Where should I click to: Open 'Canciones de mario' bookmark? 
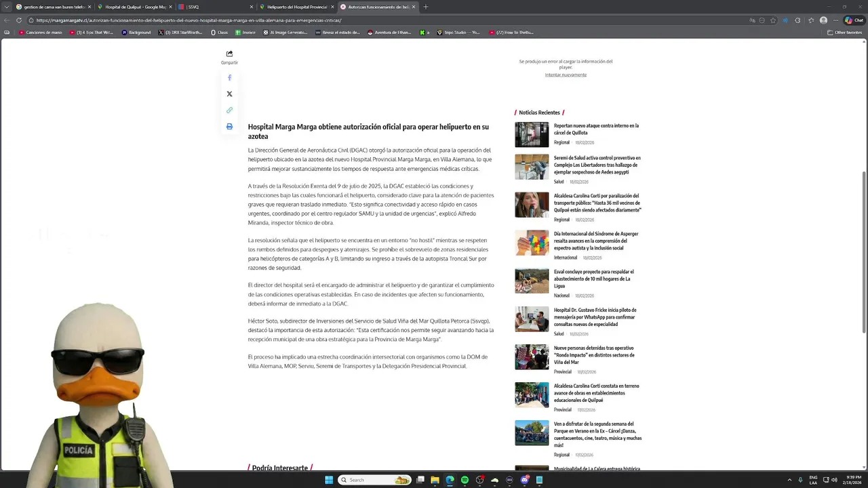(41, 33)
